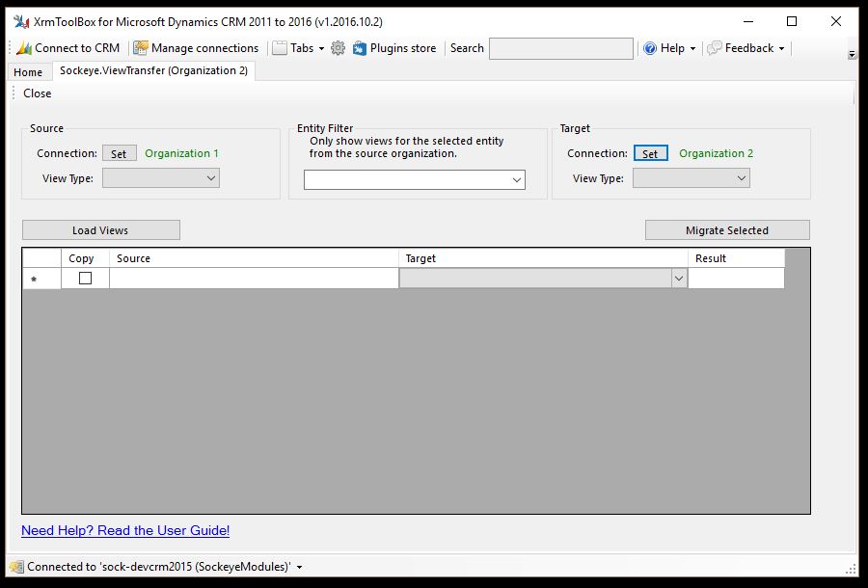
Task: Click the empty Source cell in grid row
Action: coord(254,279)
